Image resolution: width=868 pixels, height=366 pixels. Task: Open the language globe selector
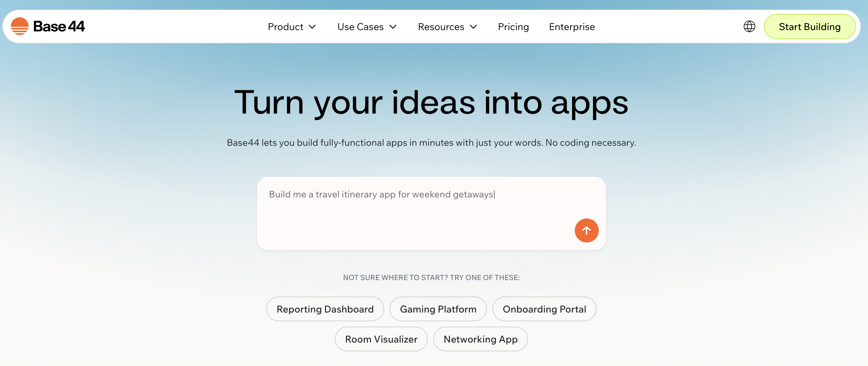point(749,26)
